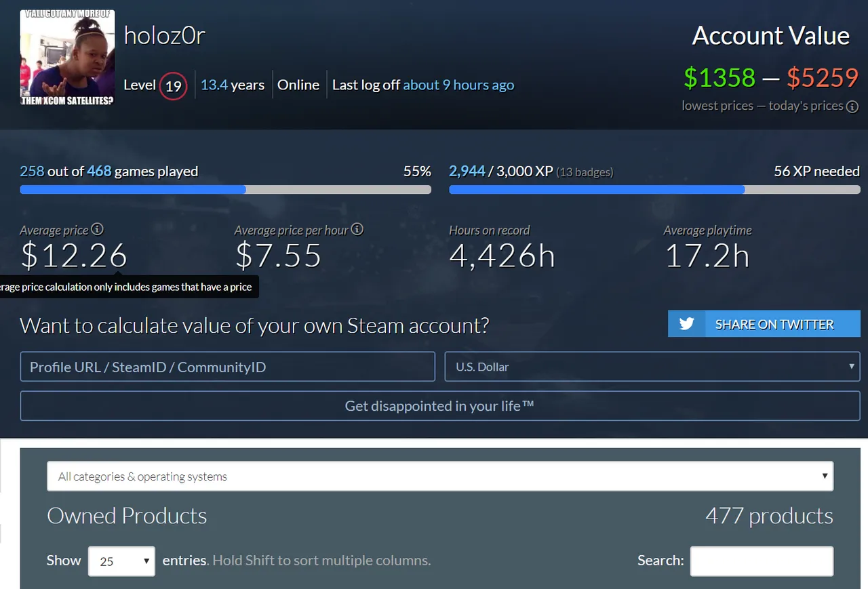Click the Account Value heading

(x=771, y=36)
